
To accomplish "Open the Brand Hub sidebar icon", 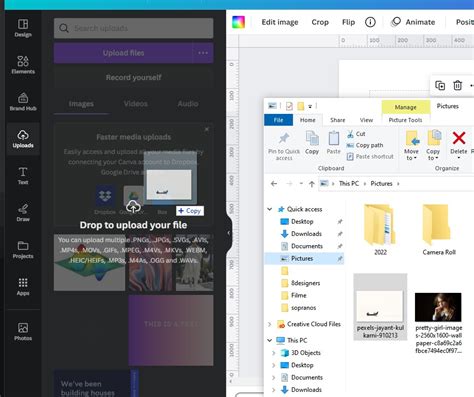I will [23, 102].
